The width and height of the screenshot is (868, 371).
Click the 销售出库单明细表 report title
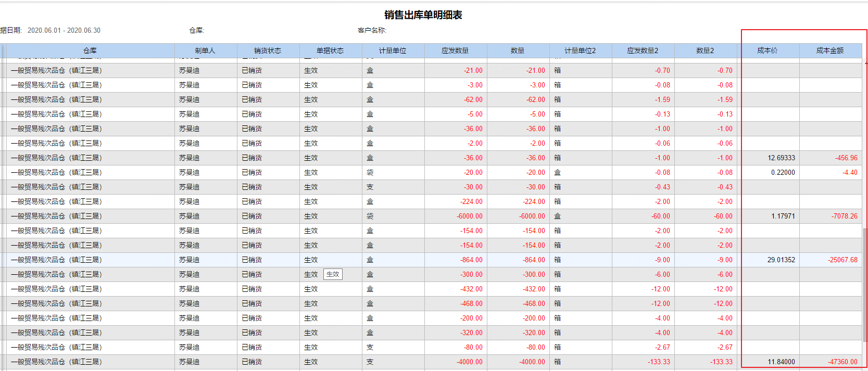423,15
